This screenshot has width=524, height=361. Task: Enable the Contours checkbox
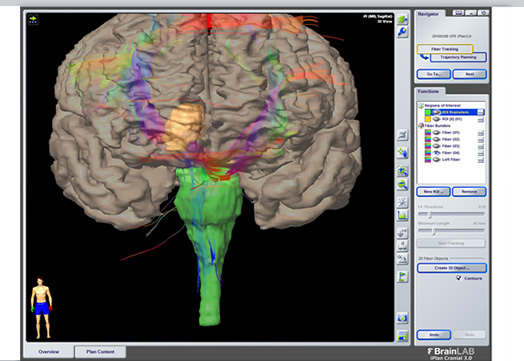click(459, 278)
